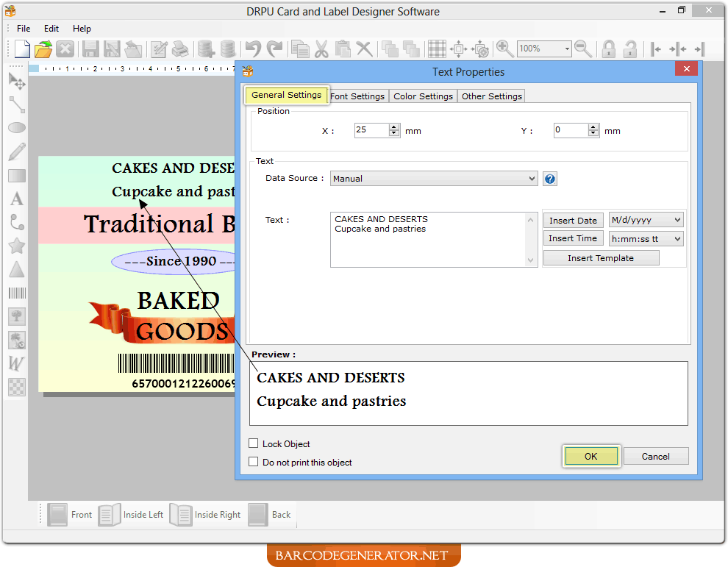The height and width of the screenshot is (567, 728).
Task: Select the barcode on the label canvas
Action: (x=176, y=363)
